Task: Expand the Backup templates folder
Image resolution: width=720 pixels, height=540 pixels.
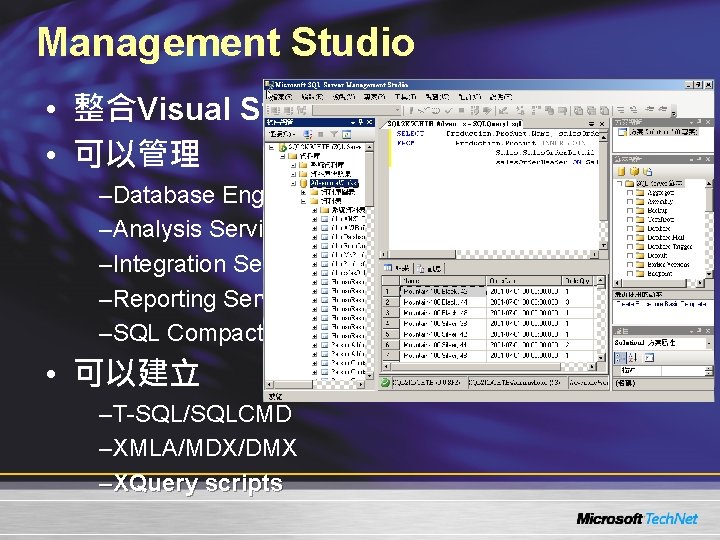Action: click(630, 211)
